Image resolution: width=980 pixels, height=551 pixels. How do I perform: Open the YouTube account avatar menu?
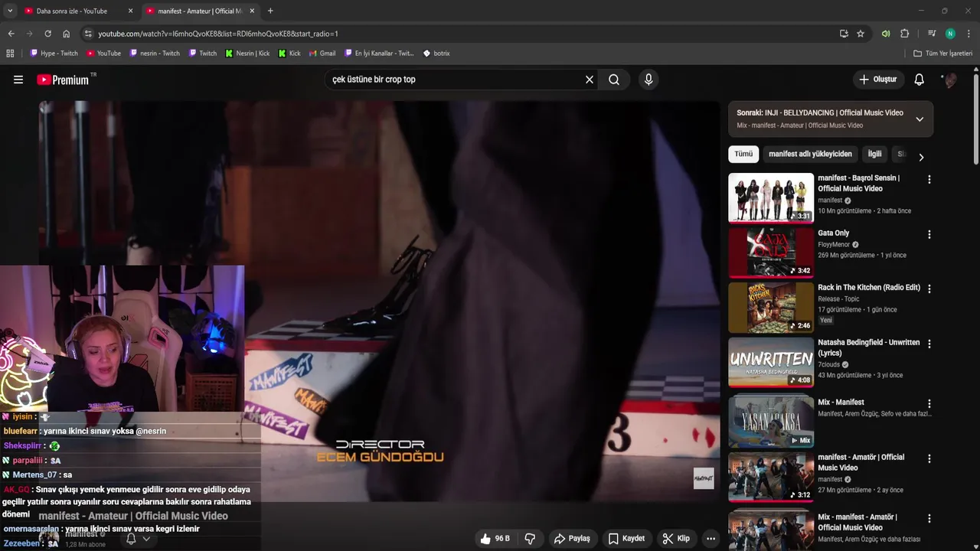point(949,80)
